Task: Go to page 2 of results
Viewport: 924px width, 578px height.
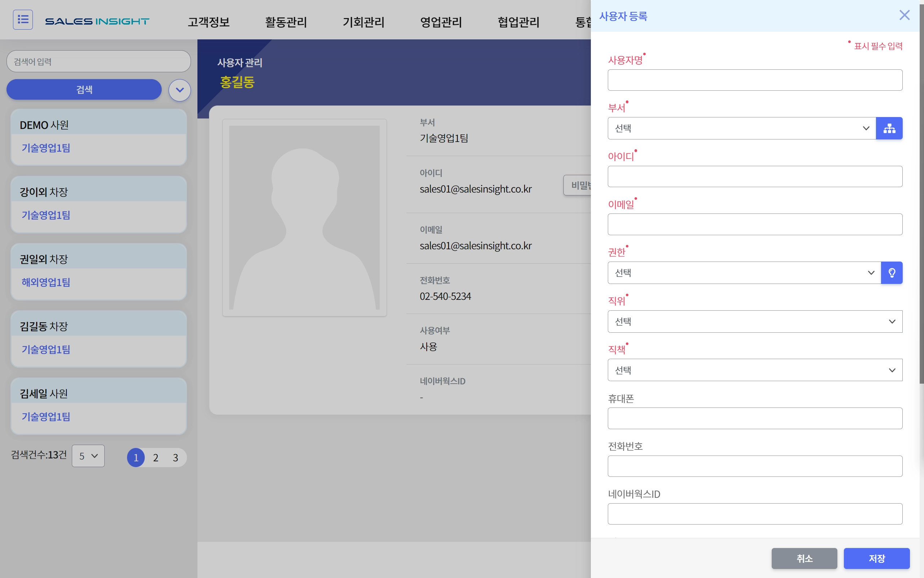Action: click(x=156, y=458)
